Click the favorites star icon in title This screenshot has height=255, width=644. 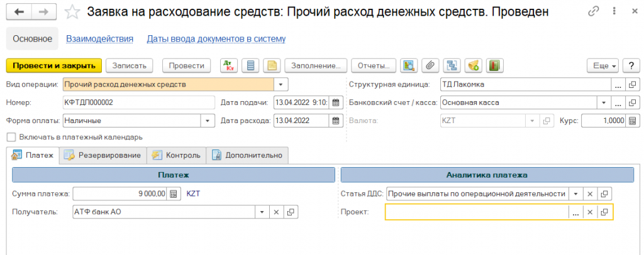tap(73, 12)
